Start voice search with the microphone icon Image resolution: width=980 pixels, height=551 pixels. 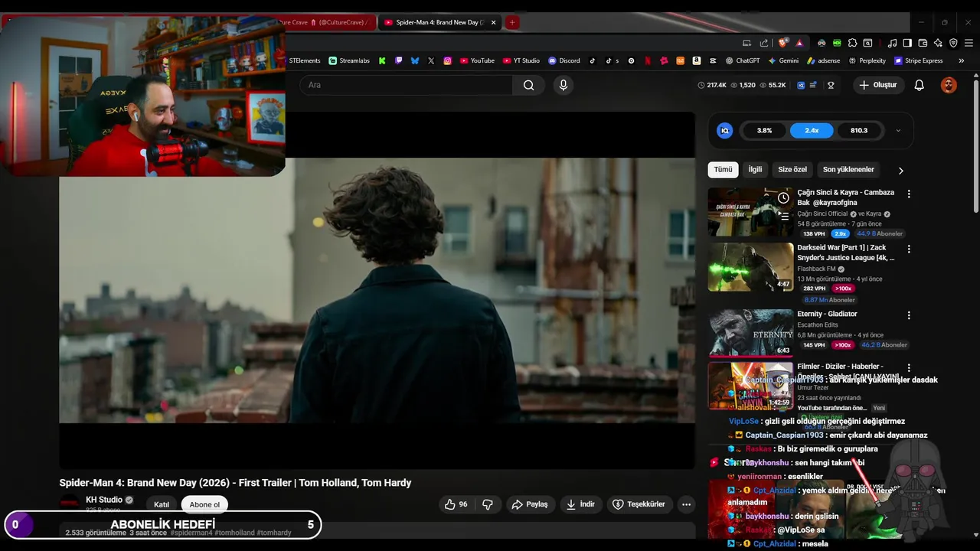pyautogui.click(x=563, y=85)
